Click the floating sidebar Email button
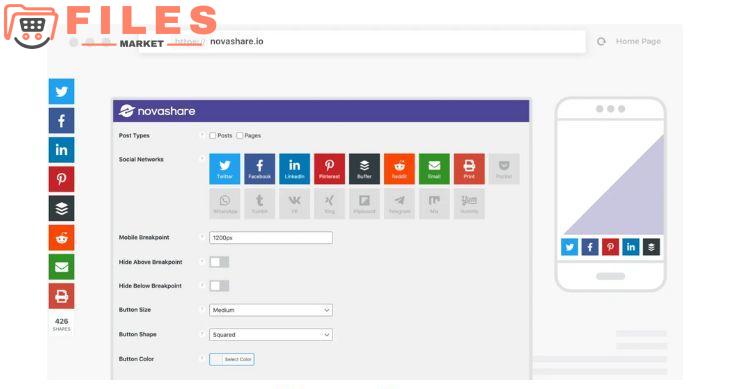The image size is (730, 389). tap(61, 267)
